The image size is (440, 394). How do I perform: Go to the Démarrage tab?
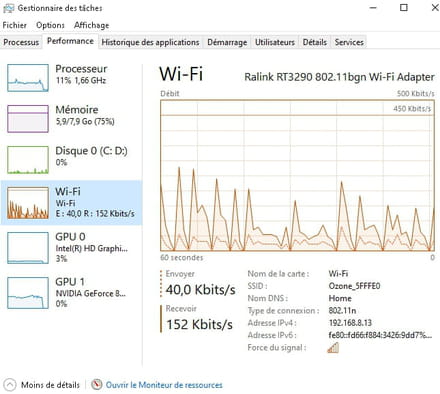click(227, 42)
